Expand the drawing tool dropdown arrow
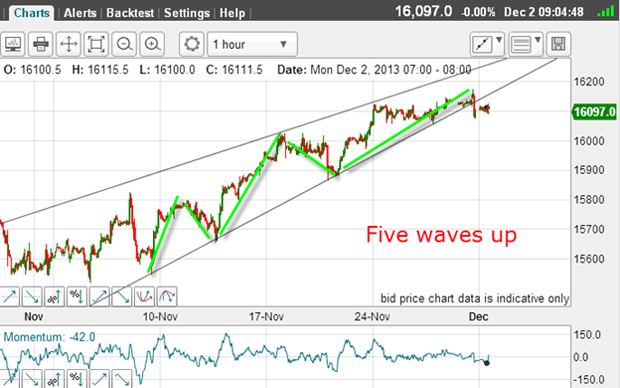This screenshot has height=388, width=620. pyautogui.click(x=499, y=40)
